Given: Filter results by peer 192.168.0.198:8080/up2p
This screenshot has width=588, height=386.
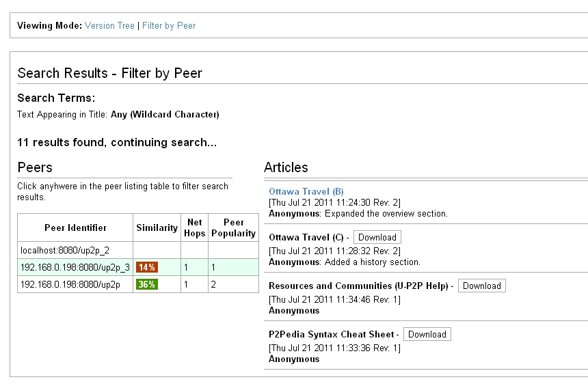Looking at the screenshot, I should 70,285.
